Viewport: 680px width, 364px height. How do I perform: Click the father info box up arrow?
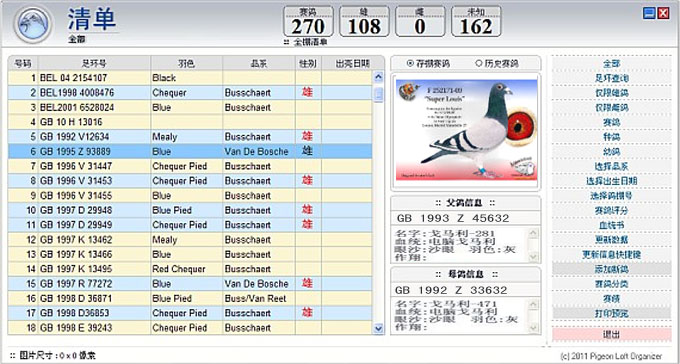(533, 233)
